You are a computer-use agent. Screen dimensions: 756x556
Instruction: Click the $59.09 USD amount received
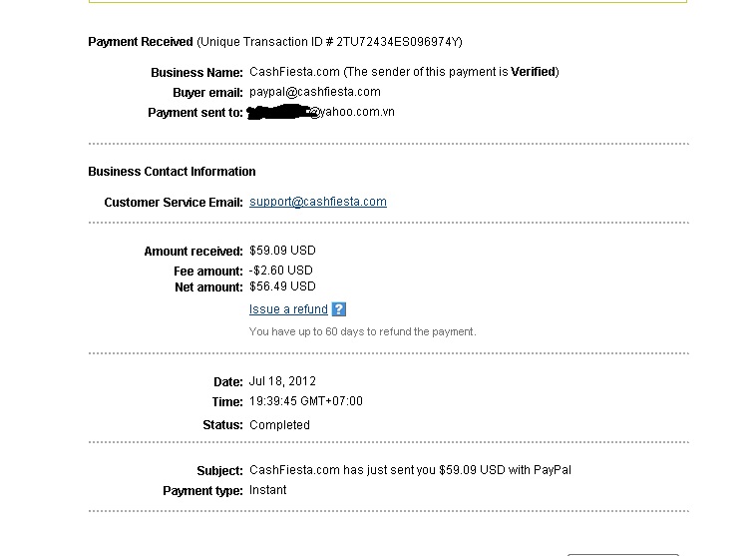pos(282,251)
